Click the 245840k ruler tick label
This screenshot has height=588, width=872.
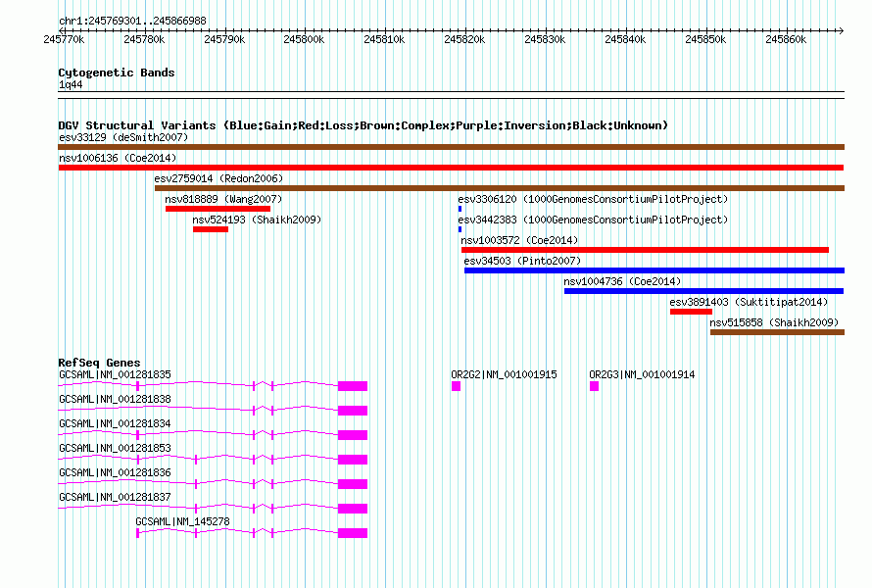[x=625, y=39]
